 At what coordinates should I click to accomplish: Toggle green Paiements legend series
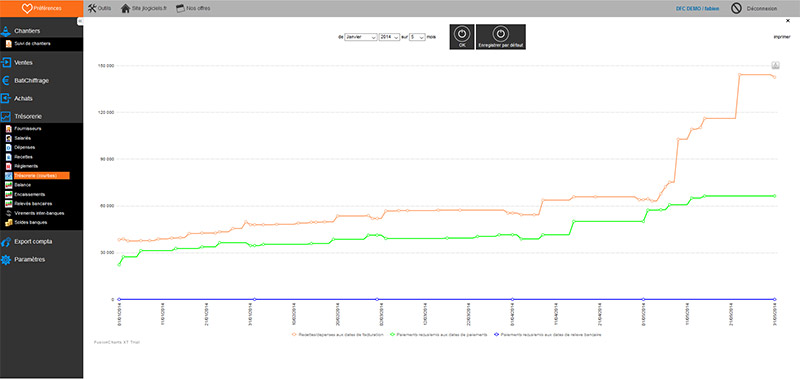pyautogui.click(x=438, y=335)
